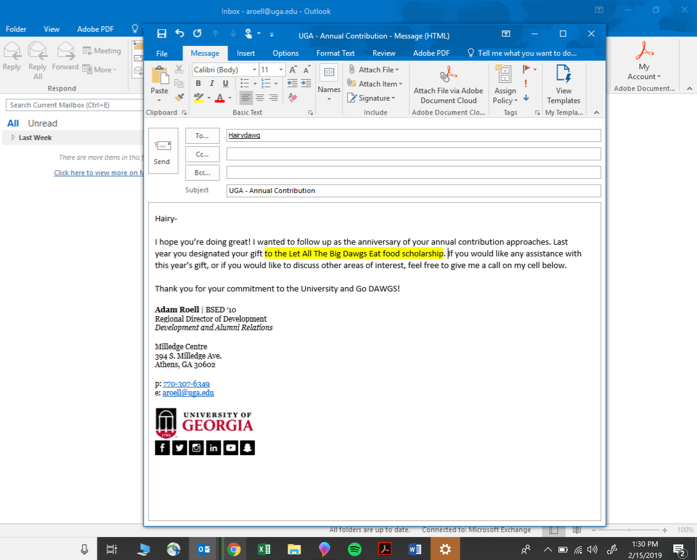
Task: Open the font name combo box
Action: pos(225,70)
